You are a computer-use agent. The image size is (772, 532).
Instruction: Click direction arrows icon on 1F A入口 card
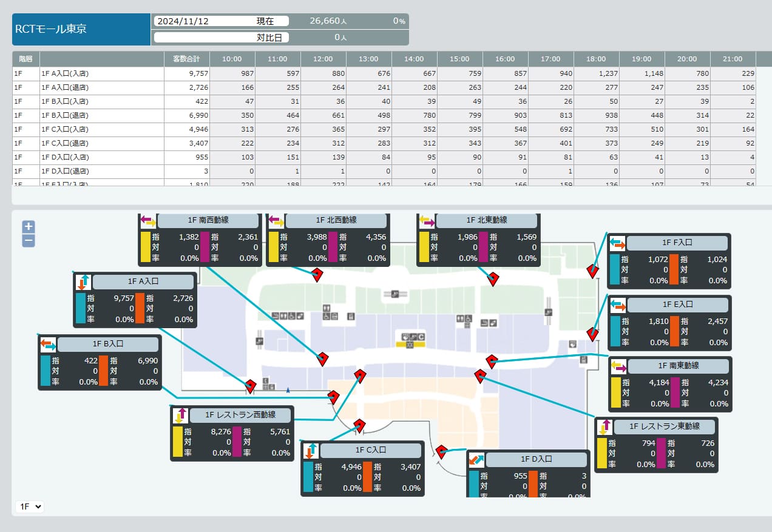tap(83, 282)
